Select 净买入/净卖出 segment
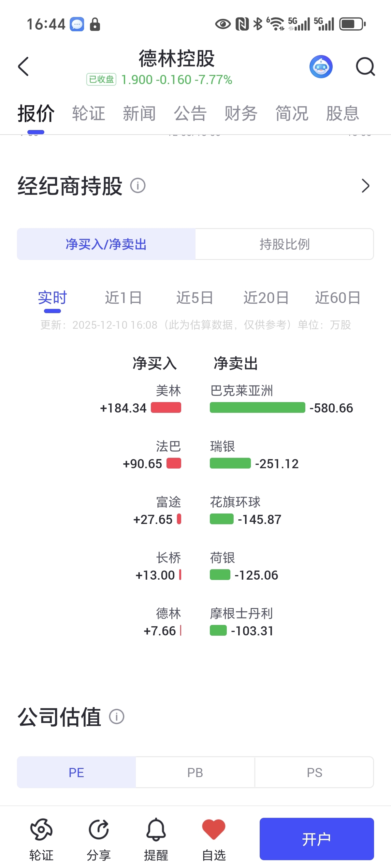391x868 pixels. 106,244
